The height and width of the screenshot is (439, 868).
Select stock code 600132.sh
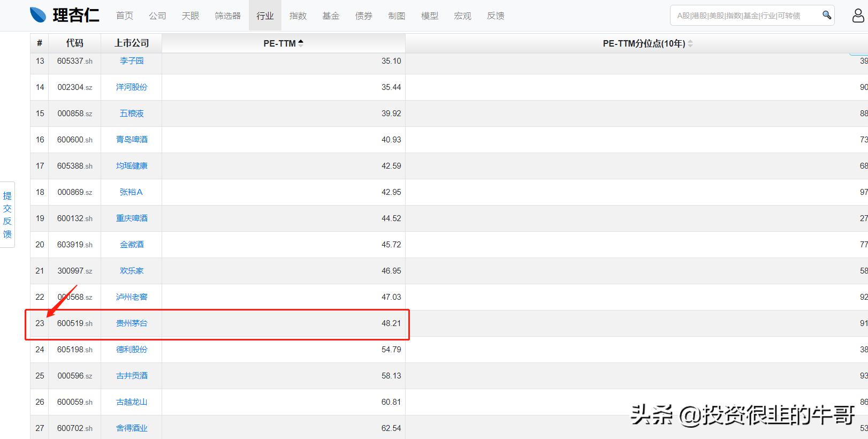coord(75,218)
